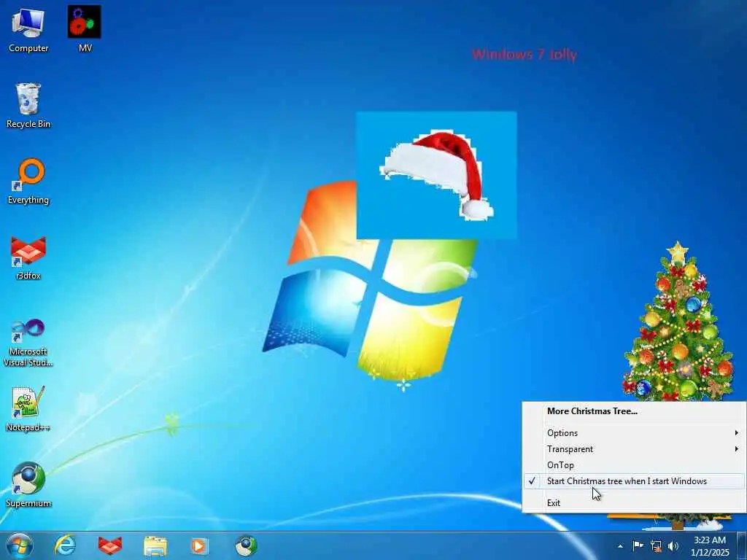Open Windows Media Player from taskbar

(200, 545)
